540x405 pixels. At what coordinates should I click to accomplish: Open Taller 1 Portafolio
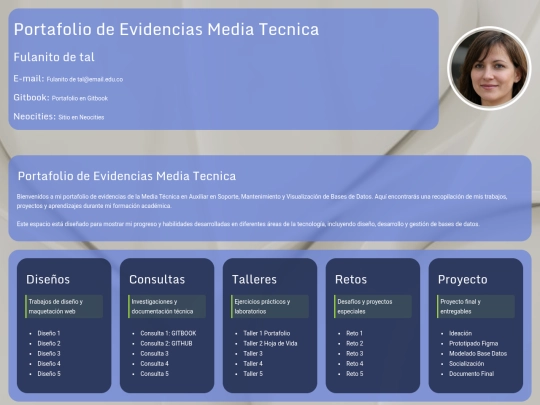coord(267,333)
